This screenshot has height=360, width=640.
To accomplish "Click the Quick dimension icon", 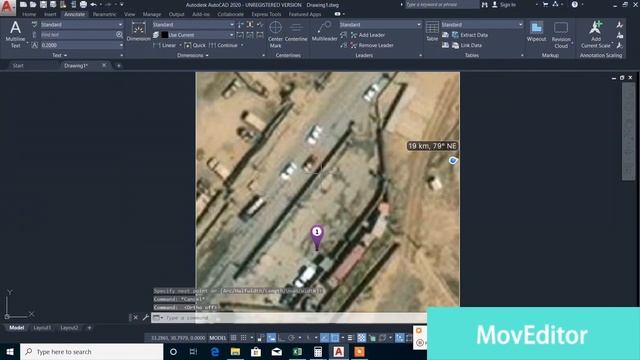I will coord(188,45).
